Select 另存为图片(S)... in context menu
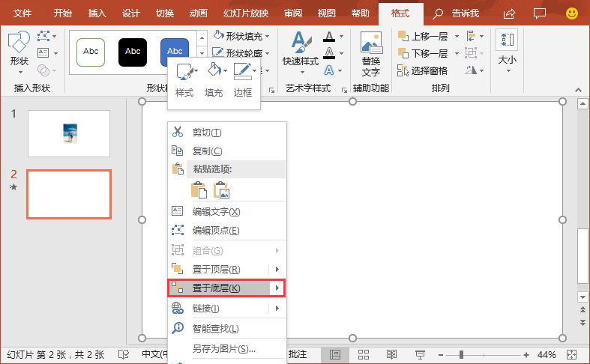 point(227,348)
